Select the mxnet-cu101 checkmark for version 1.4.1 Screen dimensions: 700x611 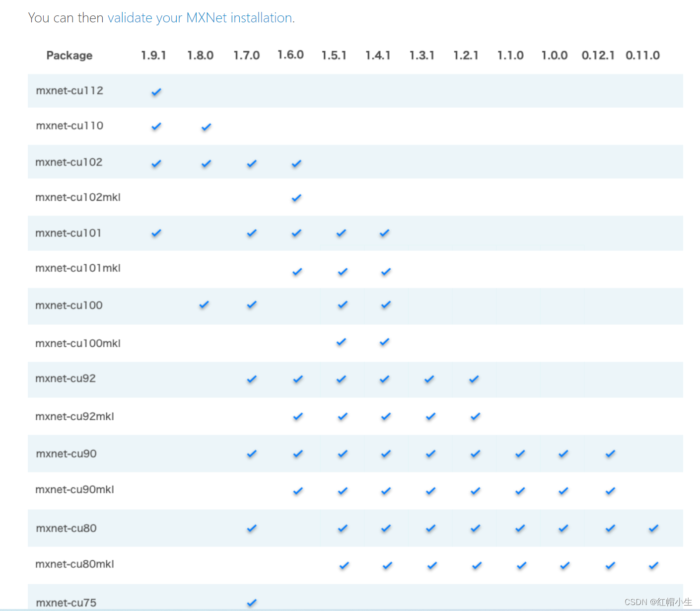(x=385, y=233)
